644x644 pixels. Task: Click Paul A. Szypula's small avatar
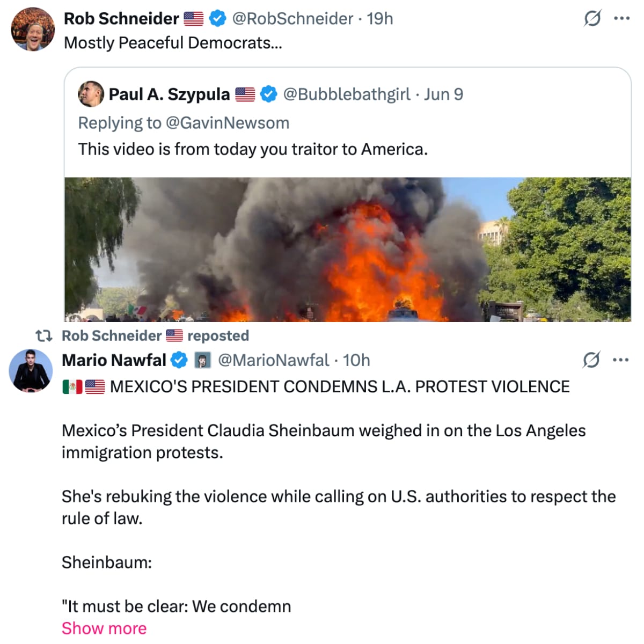pos(91,94)
